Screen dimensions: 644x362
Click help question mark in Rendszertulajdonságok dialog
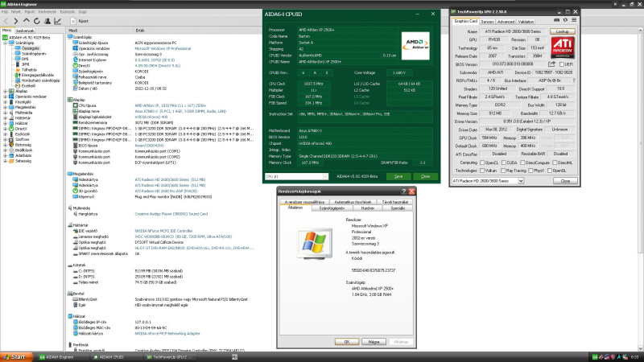[404, 191]
